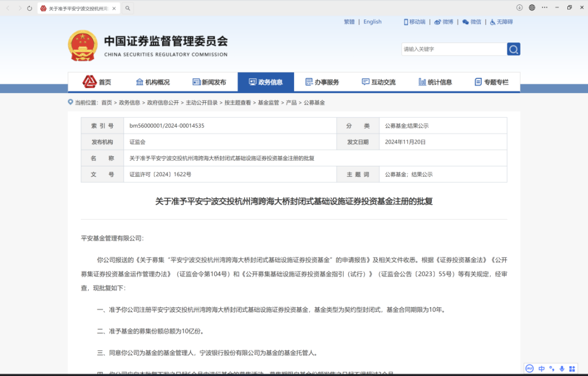Open the 统计信息 navigation tab
This screenshot has width=588, height=376.
[x=435, y=82]
